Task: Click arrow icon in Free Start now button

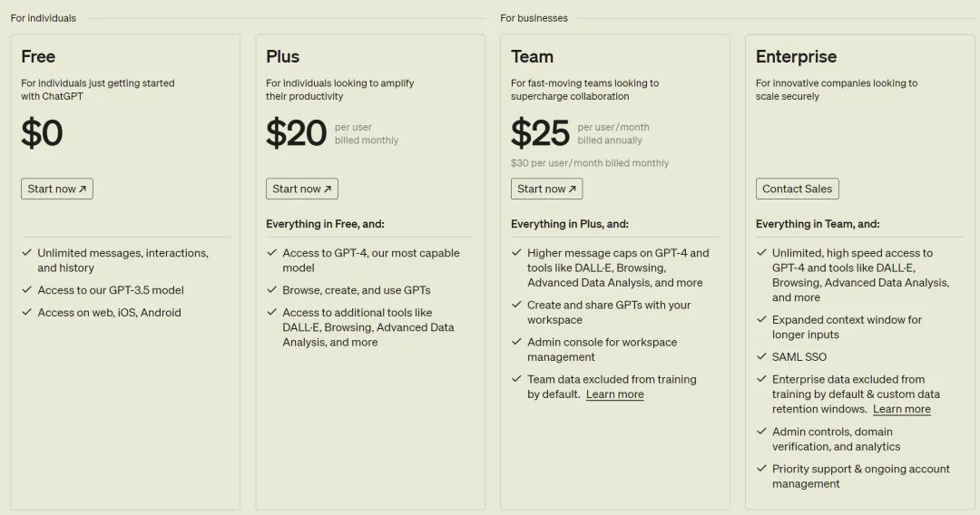Action: tap(83, 189)
